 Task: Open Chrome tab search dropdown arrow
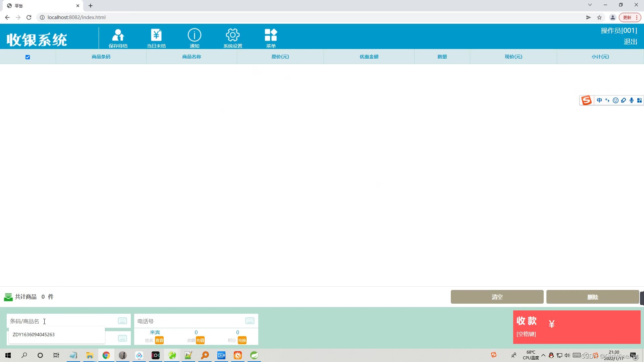coord(590,5)
